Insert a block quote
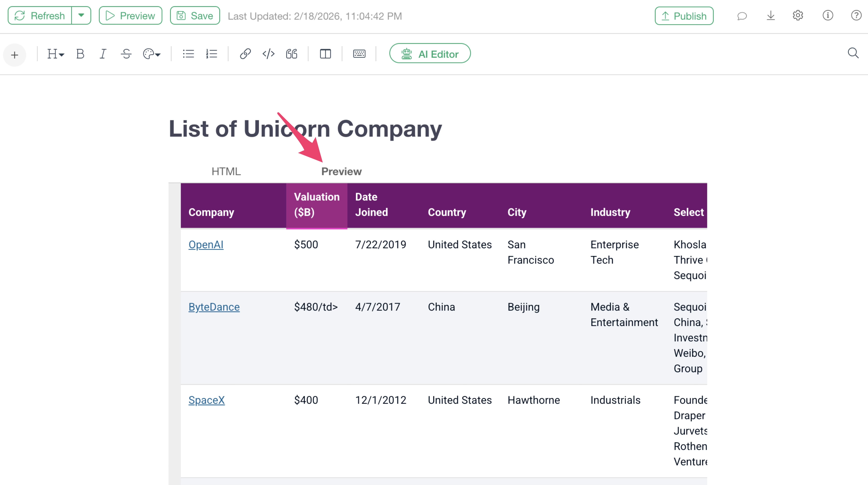Screen dimensions: 868x485 [x=291, y=54]
